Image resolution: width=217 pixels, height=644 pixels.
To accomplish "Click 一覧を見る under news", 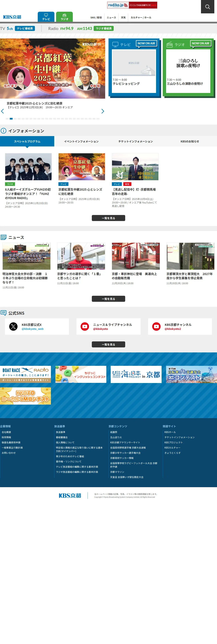I will coord(108,299).
